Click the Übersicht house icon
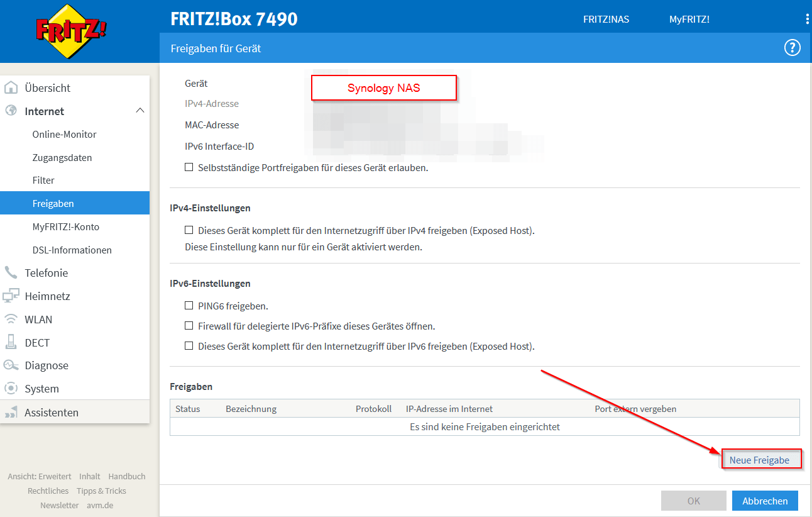 tap(11, 88)
